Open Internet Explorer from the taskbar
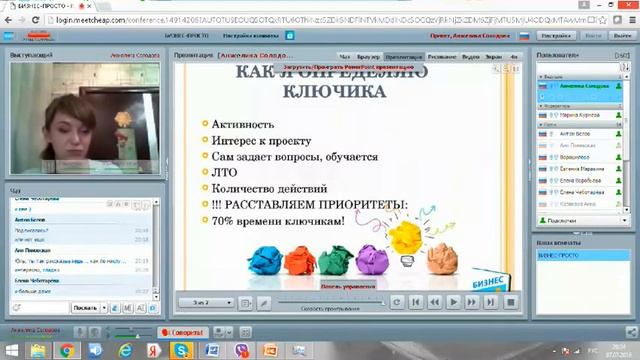 pos(125,351)
